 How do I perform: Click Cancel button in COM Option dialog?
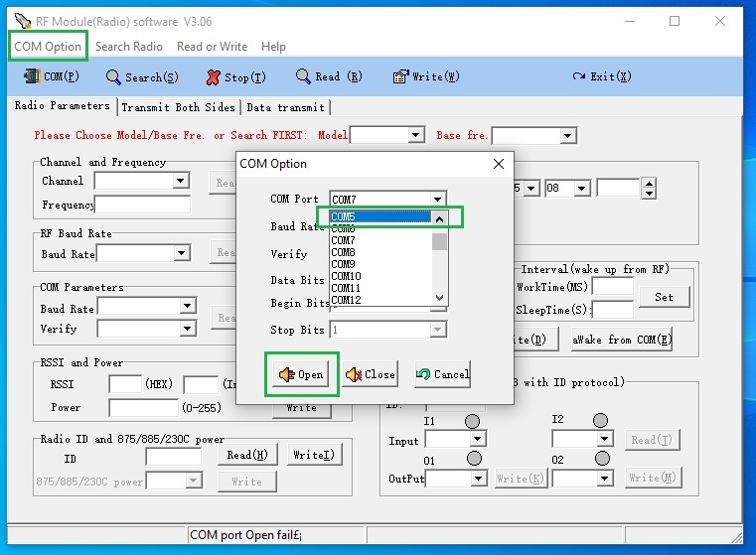(x=443, y=374)
